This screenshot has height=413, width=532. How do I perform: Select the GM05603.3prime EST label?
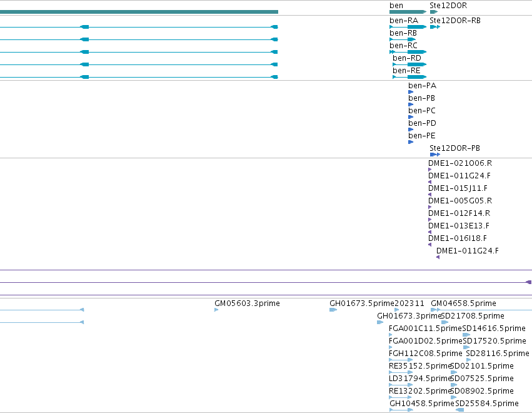247,303
